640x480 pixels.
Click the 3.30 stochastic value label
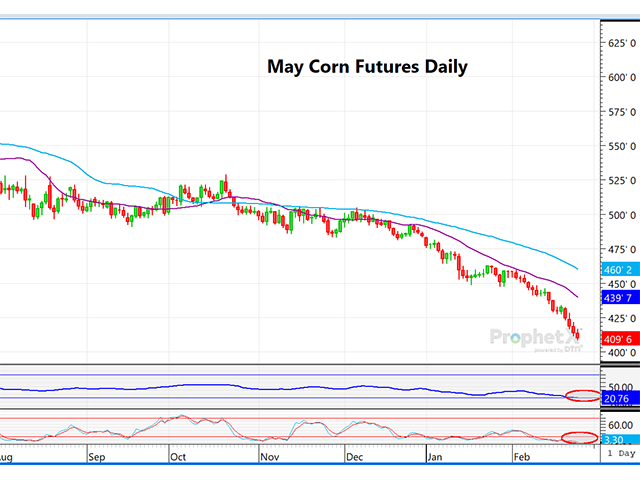tap(620, 440)
